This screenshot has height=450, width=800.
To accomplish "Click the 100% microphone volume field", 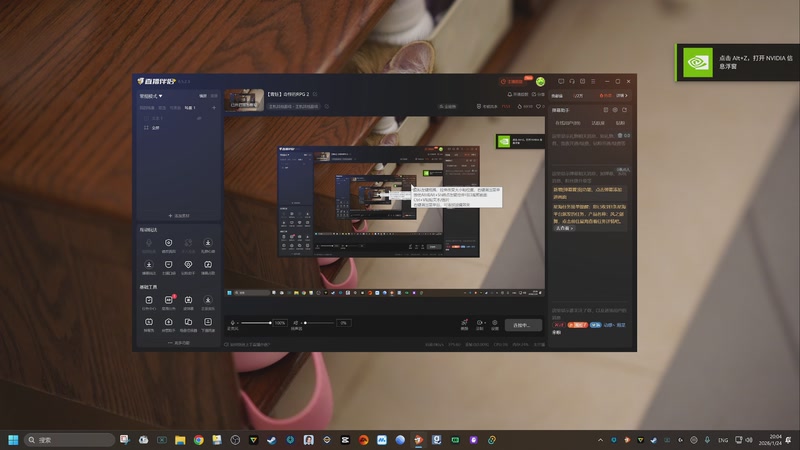I will pos(280,323).
